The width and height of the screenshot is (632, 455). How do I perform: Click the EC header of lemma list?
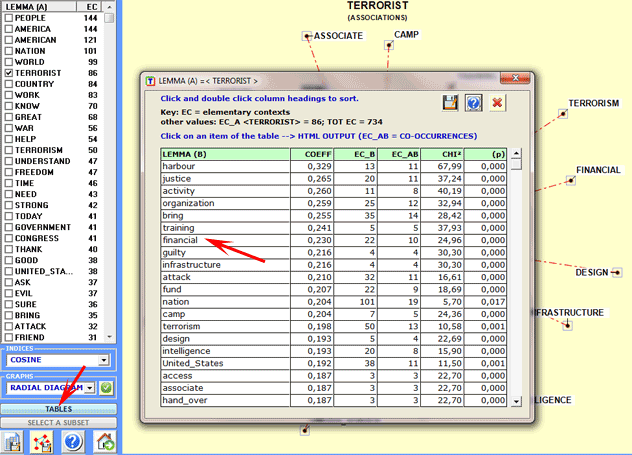pos(90,7)
